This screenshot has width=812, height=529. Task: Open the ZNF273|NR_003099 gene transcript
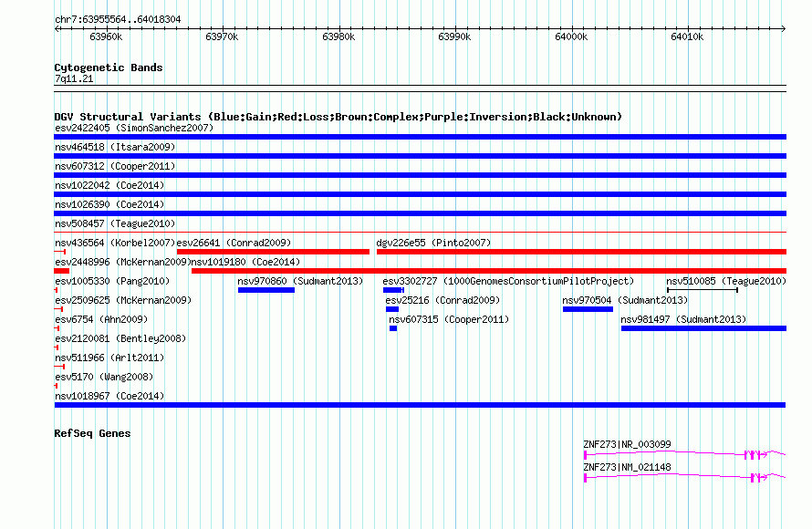click(684, 454)
